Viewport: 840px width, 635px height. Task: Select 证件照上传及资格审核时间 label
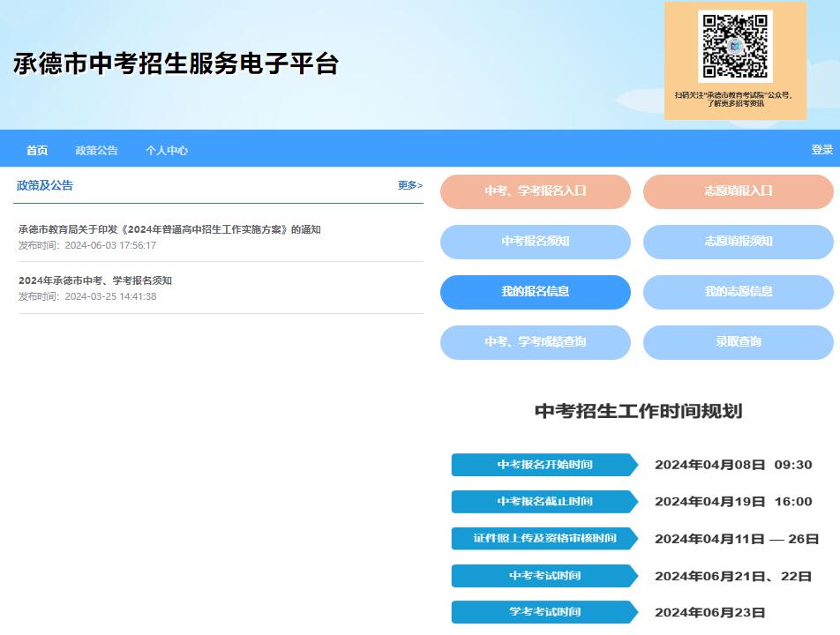pyautogui.click(x=544, y=538)
